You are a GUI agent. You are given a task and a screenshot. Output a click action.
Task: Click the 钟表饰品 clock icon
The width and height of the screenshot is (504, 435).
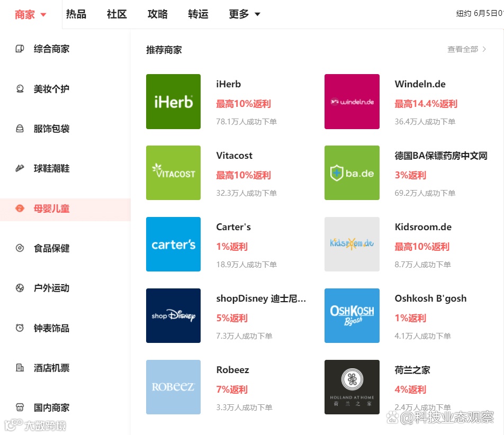(20, 328)
